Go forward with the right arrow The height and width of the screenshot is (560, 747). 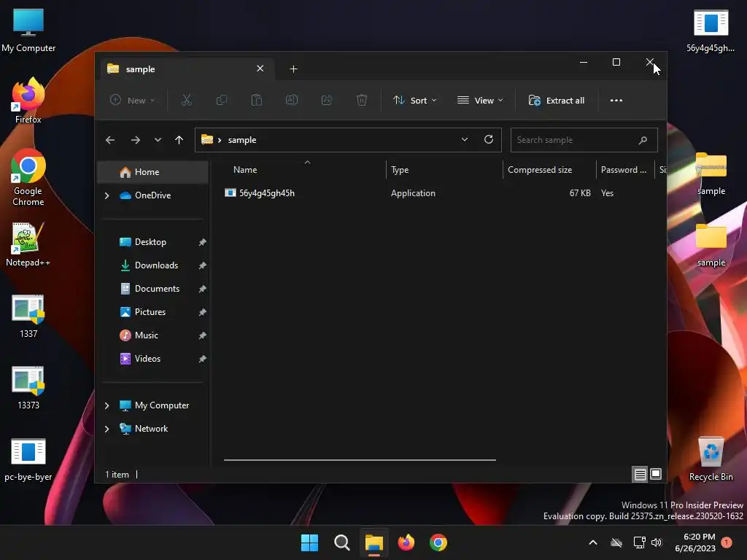coord(135,140)
